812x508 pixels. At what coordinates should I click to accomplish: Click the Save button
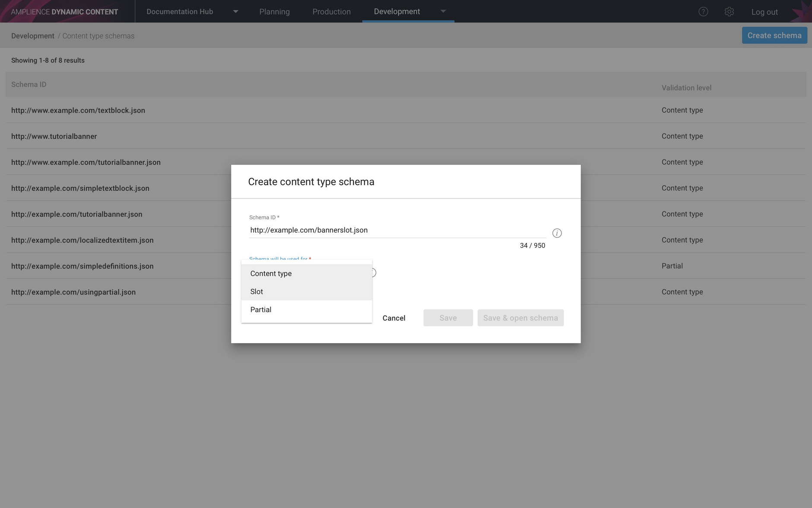point(448,317)
